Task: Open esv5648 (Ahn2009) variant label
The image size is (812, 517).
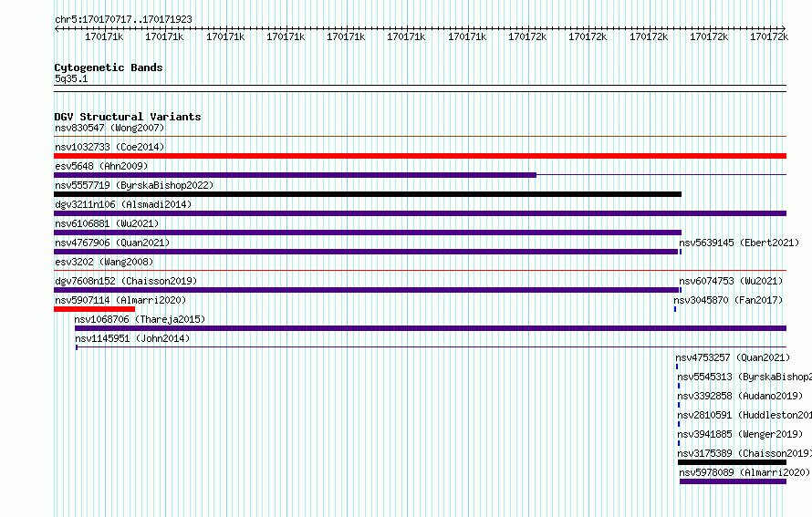Action: point(101,166)
